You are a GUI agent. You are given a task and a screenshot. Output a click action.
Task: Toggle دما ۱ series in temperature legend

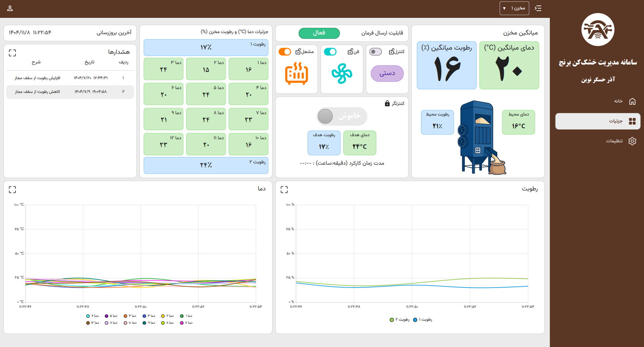186,316
